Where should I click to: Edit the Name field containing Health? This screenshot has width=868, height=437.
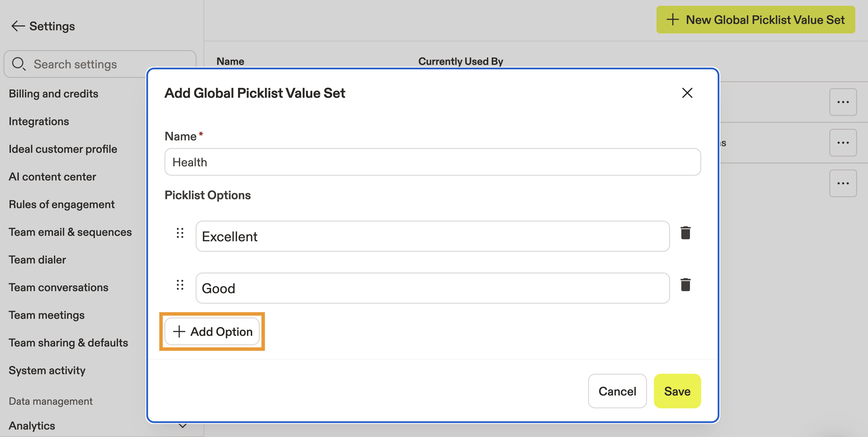432,162
